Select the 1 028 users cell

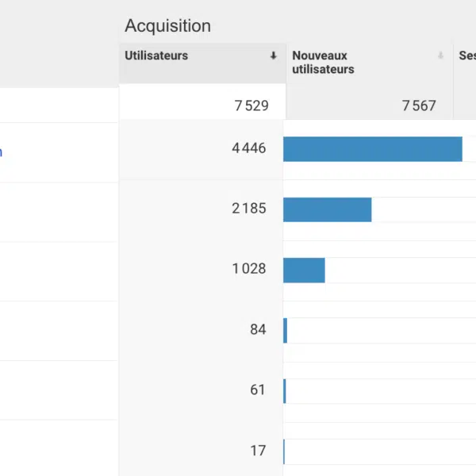[249, 269]
